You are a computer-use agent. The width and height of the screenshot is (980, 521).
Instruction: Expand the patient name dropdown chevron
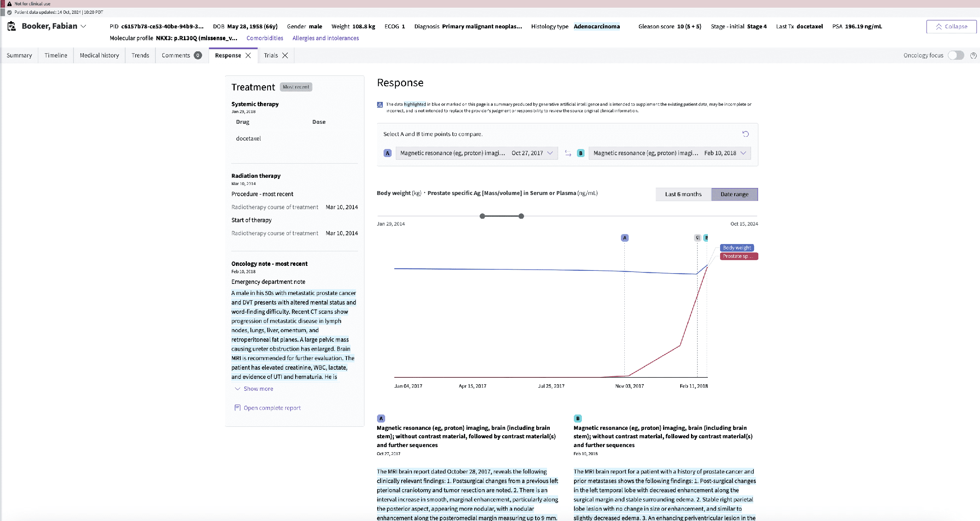click(x=83, y=26)
